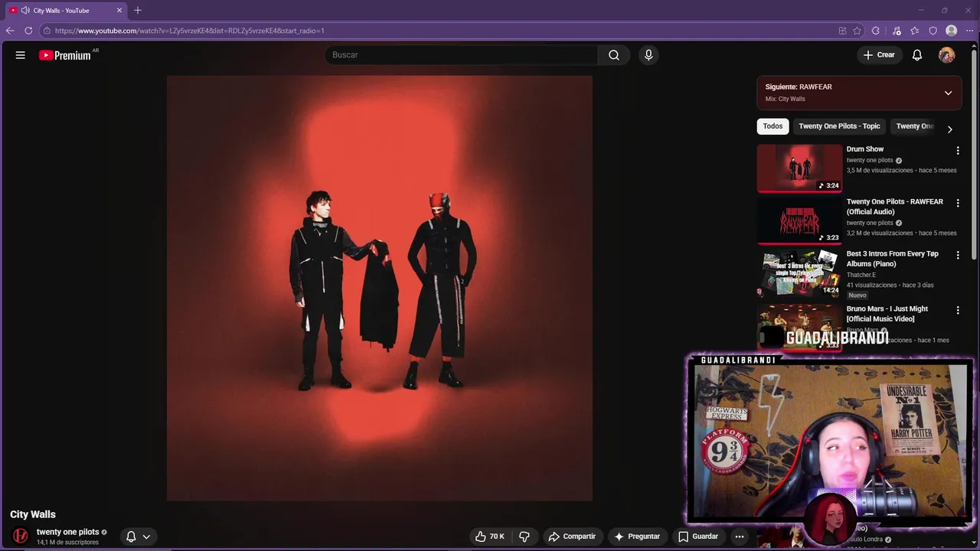Screen dimensions: 980x551
Task: Open twenty one pilots channel name link
Action: click(x=67, y=532)
